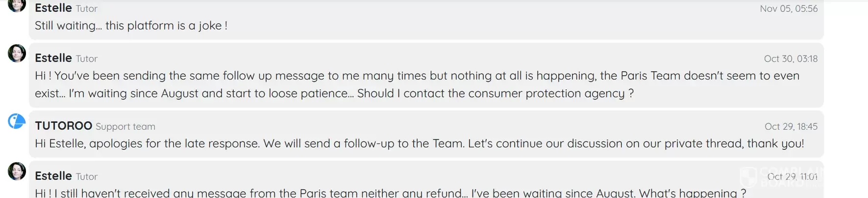Click Estelle's avatar beside the "Still waiting" message
The height and width of the screenshot is (198, 868).
click(17, 5)
